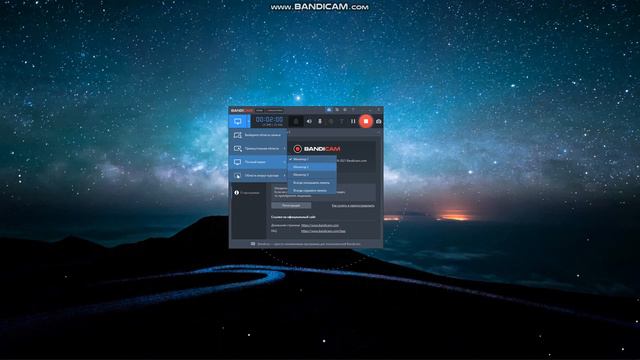The image size is (640, 360).
Task: Open the rectangle area menu entry
Action: [x=258, y=149]
